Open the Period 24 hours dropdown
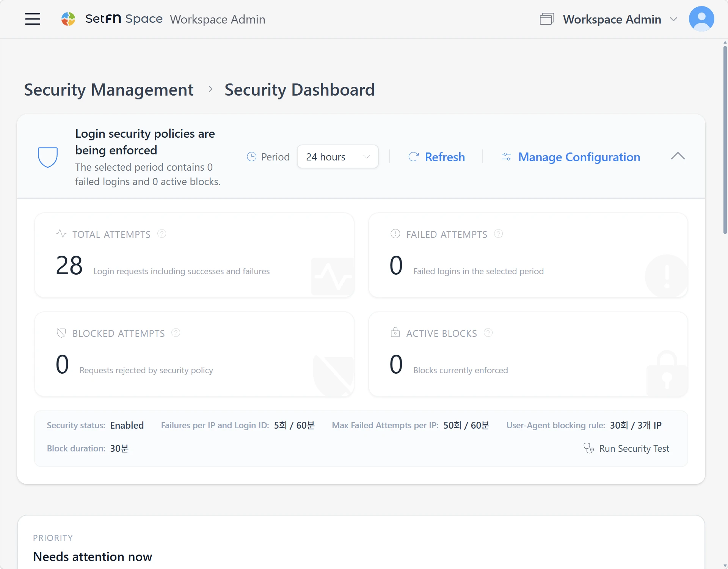Screen dimensions: 728x569 coord(337,157)
